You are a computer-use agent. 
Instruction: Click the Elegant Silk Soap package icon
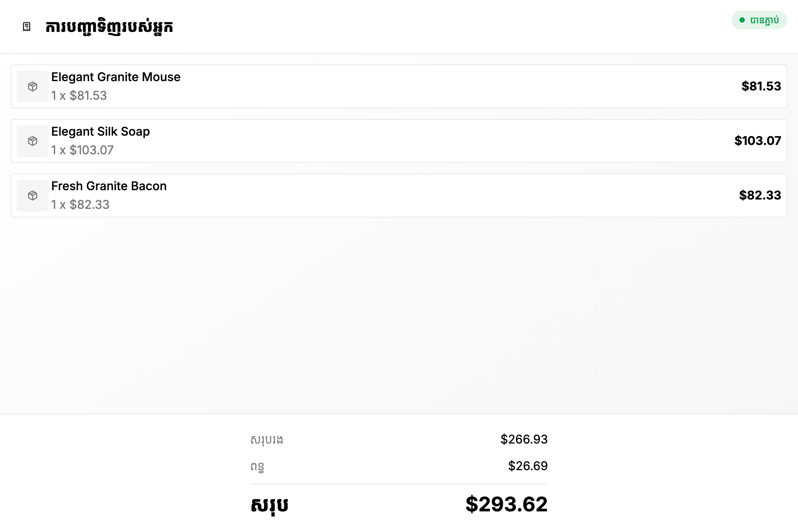33,141
